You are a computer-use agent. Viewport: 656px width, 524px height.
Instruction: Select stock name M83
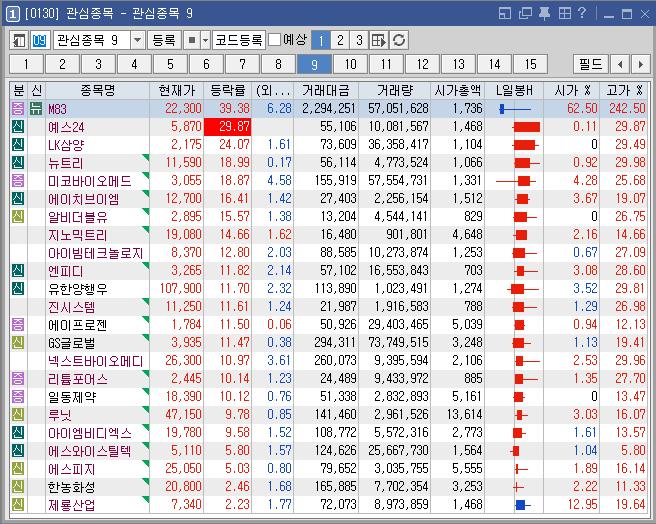coord(57,109)
